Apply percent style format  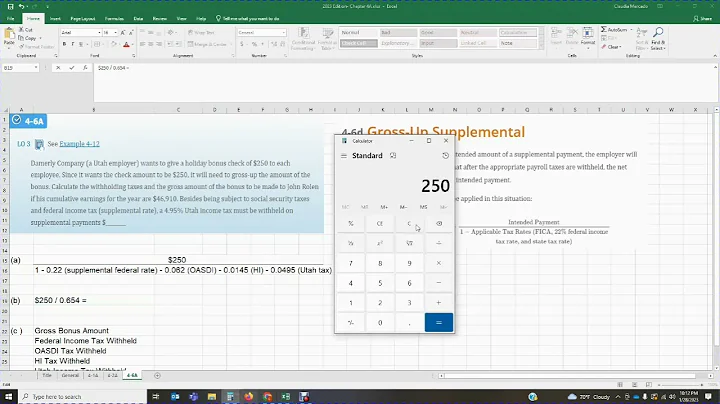pos(254,45)
